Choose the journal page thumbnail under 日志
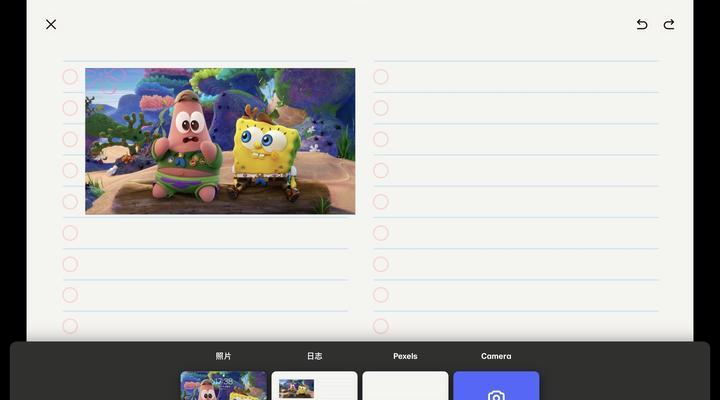This screenshot has width=720, height=400. pos(314,386)
